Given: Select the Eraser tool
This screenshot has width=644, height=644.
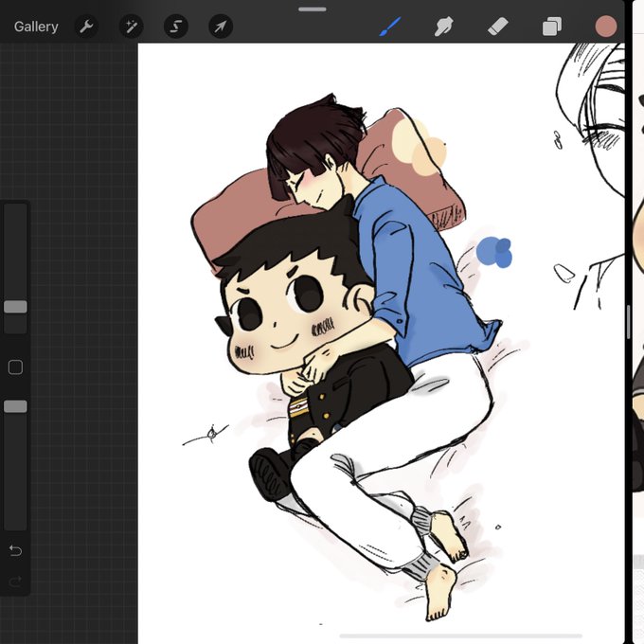Looking at the screenshot, I should point(498,27).
